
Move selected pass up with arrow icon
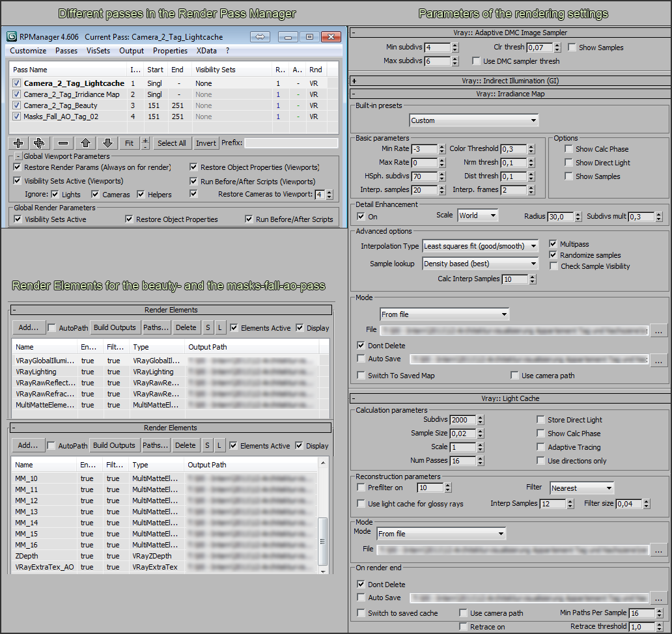pyautogui.click(x=85, y=143)
